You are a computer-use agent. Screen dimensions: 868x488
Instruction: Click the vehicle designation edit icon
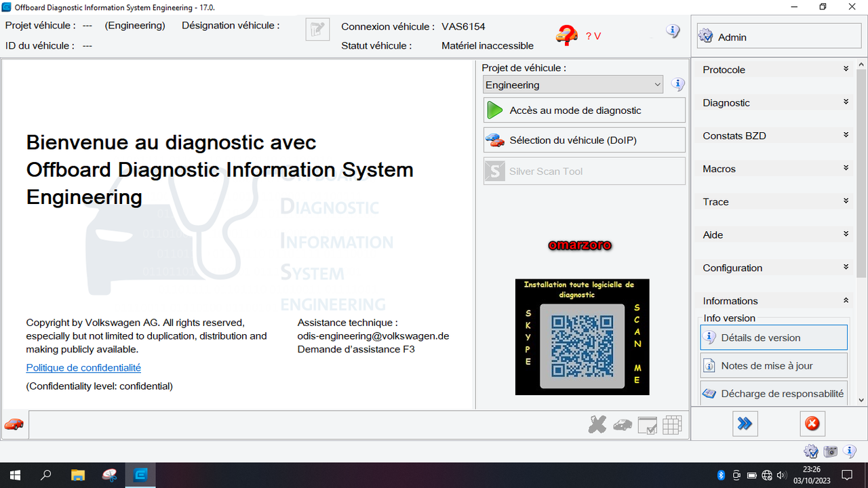pyautogui.click(x=317, y=29)
